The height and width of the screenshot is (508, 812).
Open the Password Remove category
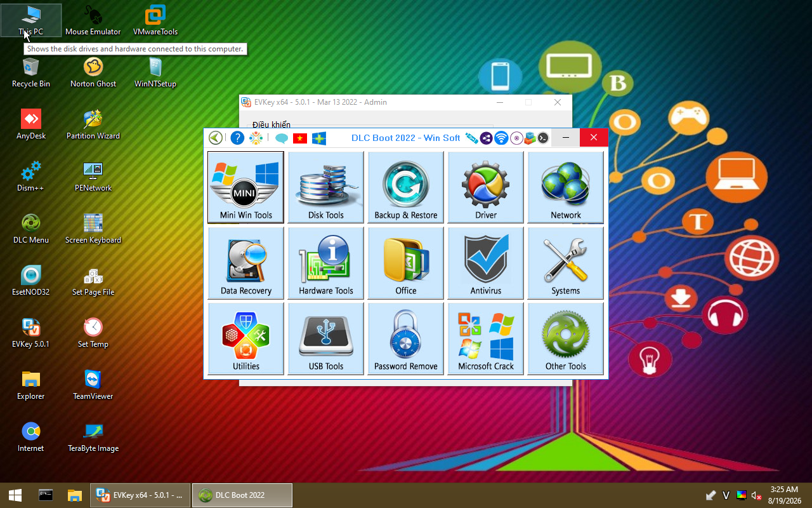(x=405, y=338)
